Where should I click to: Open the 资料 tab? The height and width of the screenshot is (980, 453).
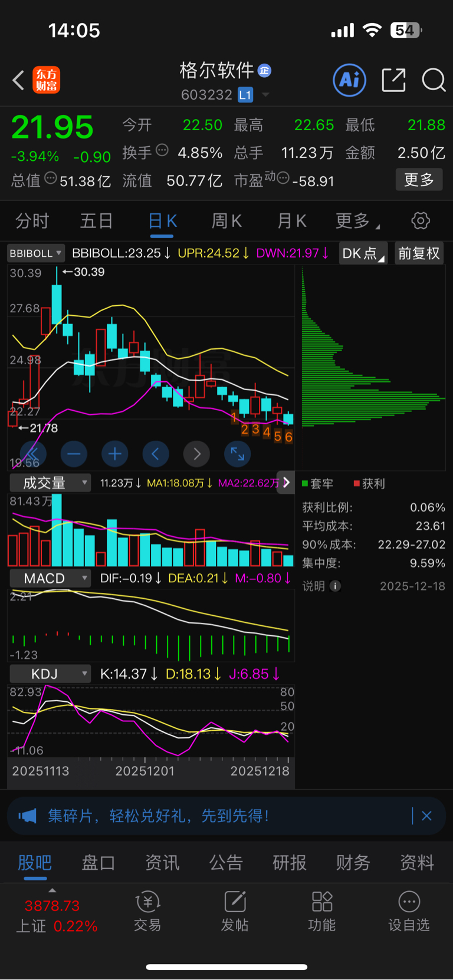click(417, 863)
